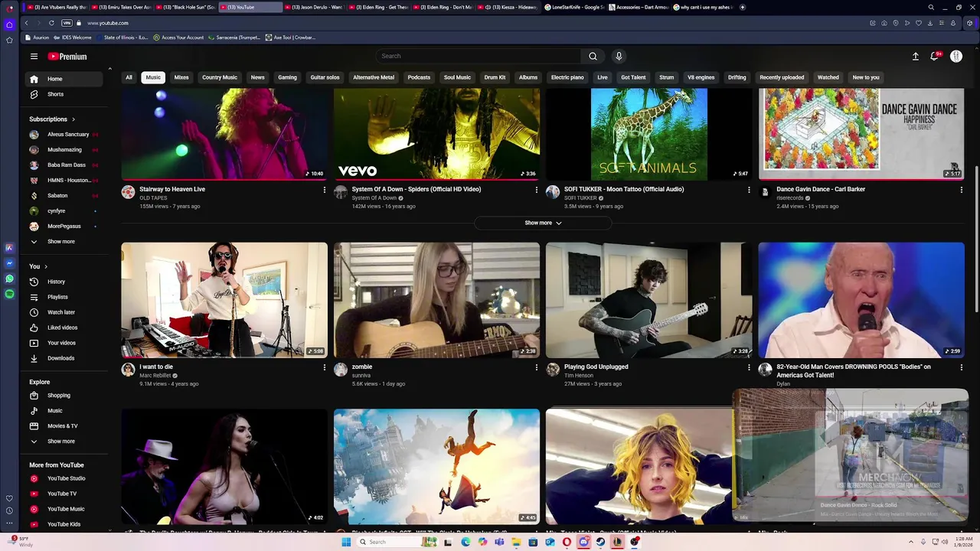The image size is (980, 551).
Task: Select the Guitar solos chip
Action: (x=325, y=77)
